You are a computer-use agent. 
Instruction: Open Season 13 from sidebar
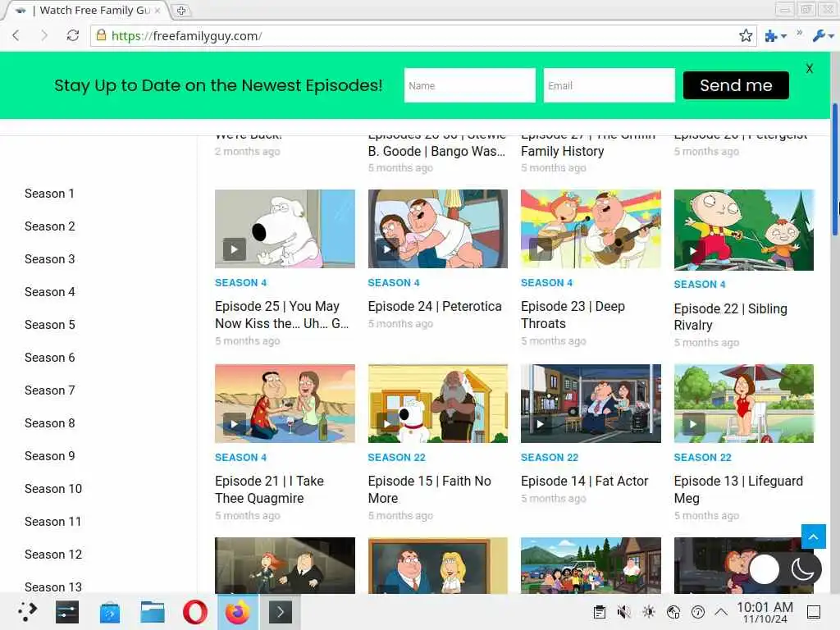(x=53, y=587)
